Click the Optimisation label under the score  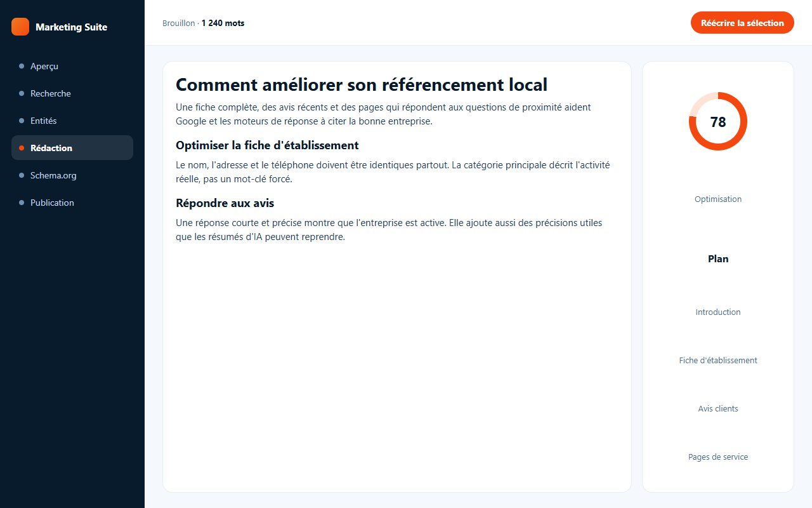tap(718, 199)
